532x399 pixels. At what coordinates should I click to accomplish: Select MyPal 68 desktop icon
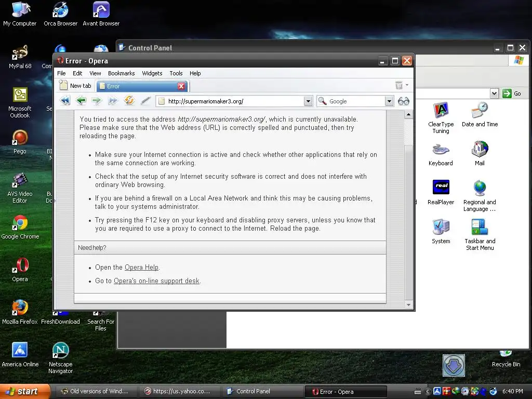click(20, 57)
